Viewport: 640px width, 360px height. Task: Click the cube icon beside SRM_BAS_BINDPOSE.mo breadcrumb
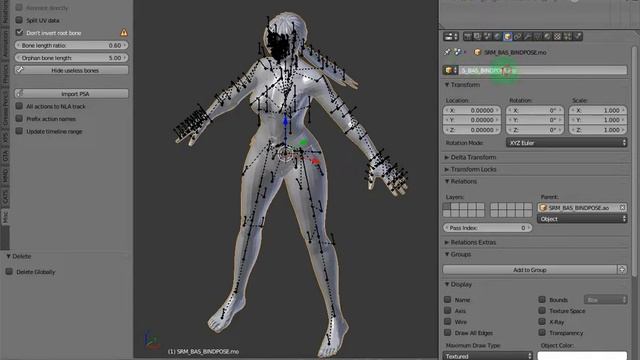tap(478, 52)
